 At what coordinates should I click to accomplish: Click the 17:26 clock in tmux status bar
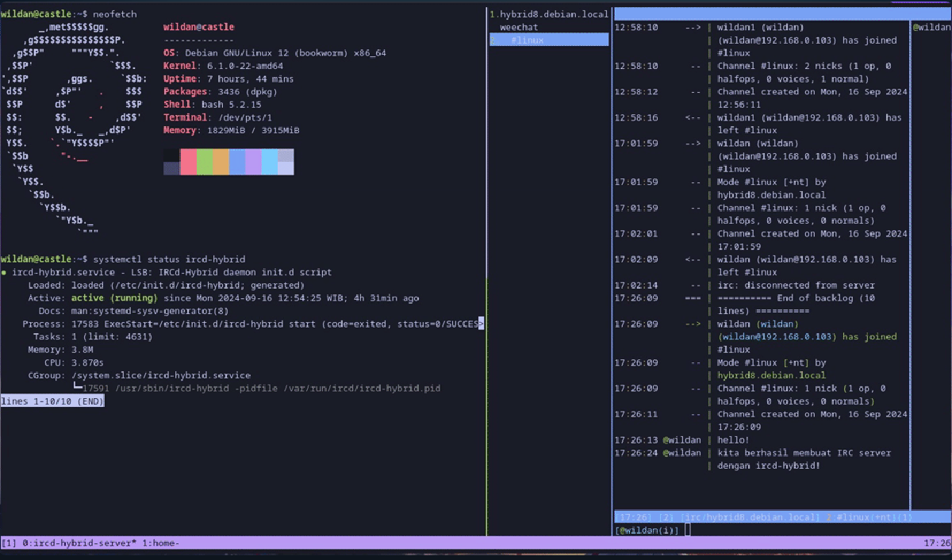(937, 543)
